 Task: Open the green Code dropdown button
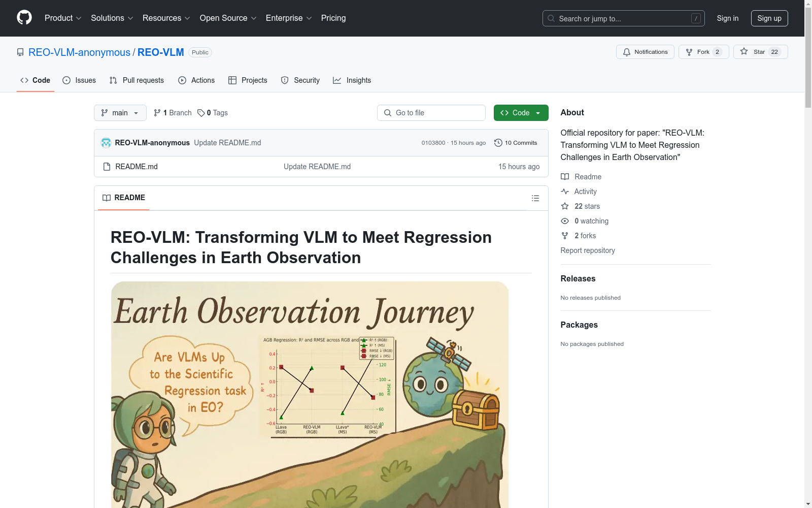point(521,113)
